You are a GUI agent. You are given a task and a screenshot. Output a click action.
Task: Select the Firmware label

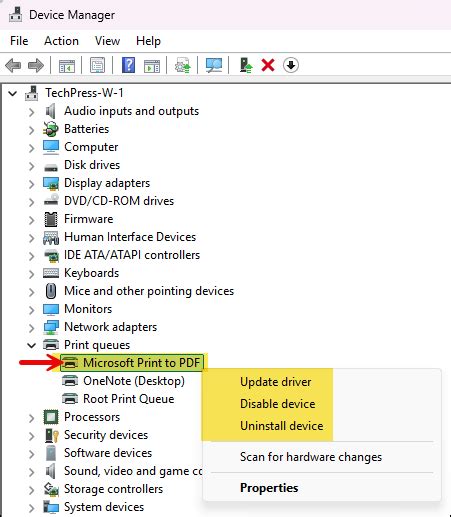(88, 219)
